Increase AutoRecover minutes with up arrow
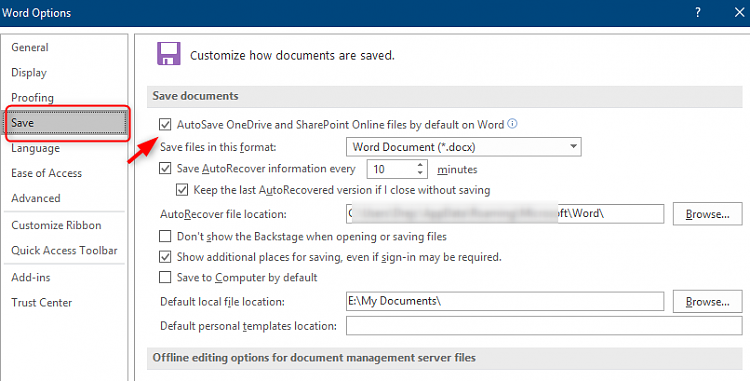 pyautogui.click(x=420, y=164)
